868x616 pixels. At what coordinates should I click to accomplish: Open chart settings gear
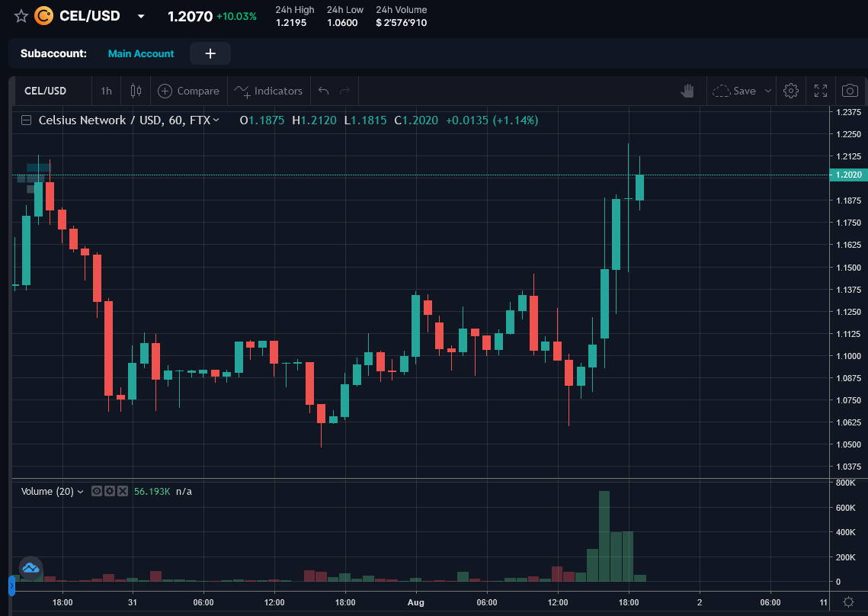[x=791, y=91]
